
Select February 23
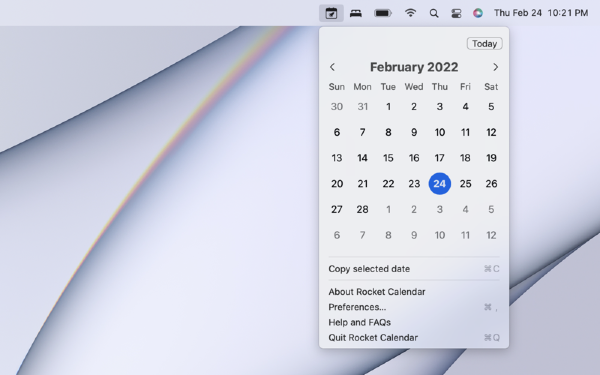tap(414, 184)
